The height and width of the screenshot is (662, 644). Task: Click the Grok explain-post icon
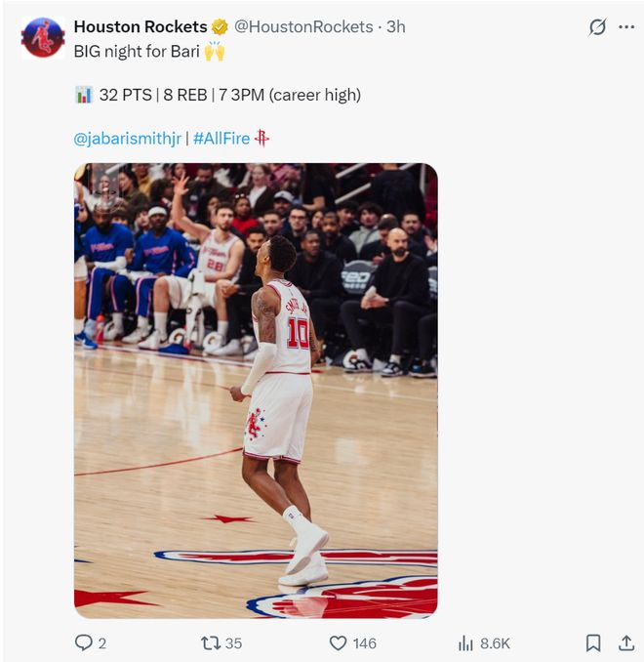coord(597,27)
